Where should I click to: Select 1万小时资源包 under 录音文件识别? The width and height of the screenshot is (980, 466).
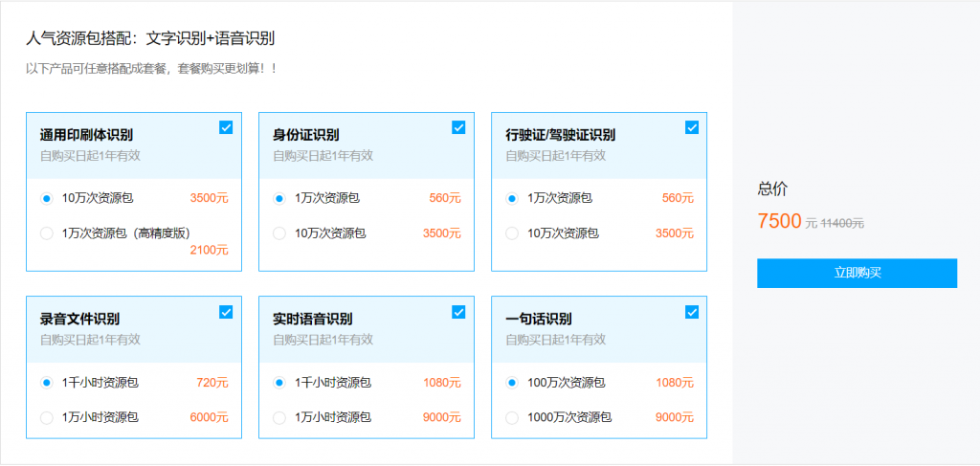point(47,417)
